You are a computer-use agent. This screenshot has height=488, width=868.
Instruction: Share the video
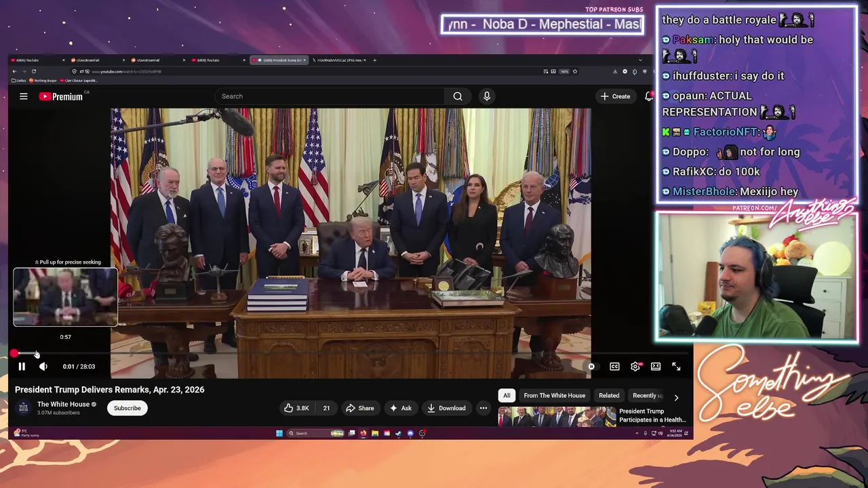point(359,408)
